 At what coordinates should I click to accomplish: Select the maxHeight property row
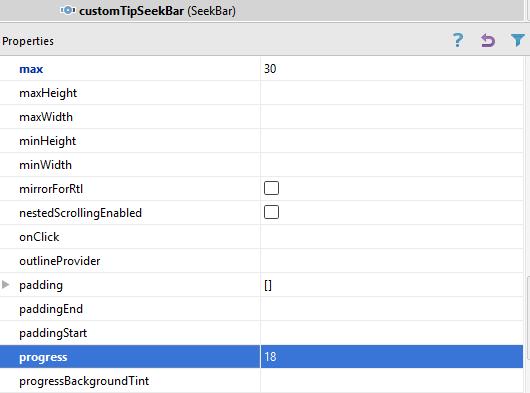262,93
